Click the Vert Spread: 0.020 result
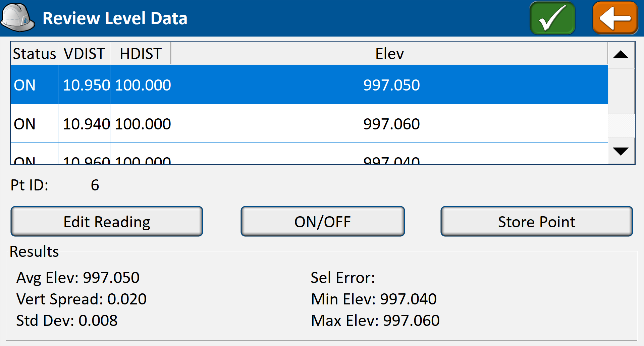644x346 pixels. coord(82,299)
